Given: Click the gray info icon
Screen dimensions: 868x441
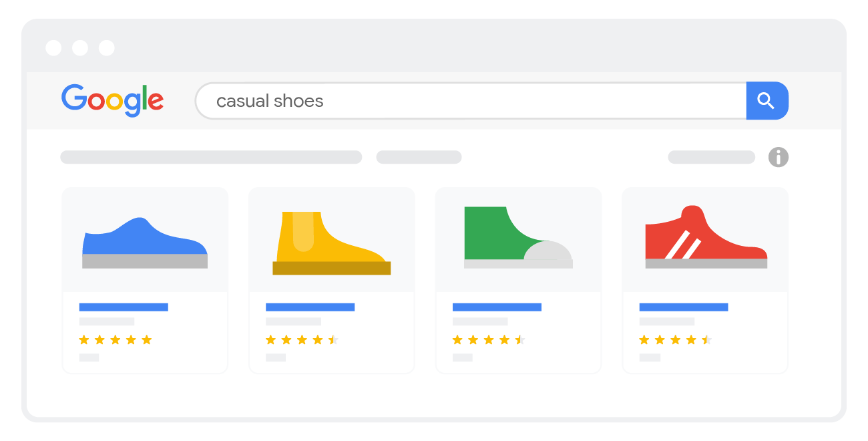Looking at the screenshot, I should pos(779,157).
